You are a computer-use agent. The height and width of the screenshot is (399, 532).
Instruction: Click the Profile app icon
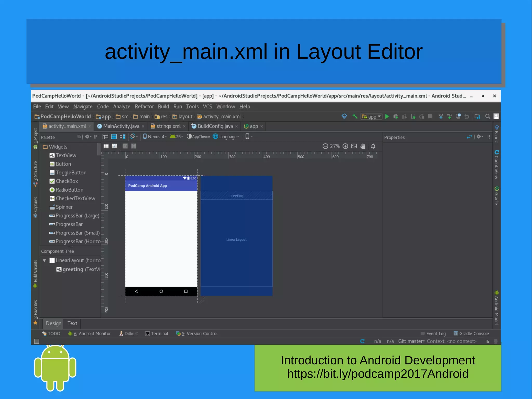pyautogui.click(x=404, y=116)
